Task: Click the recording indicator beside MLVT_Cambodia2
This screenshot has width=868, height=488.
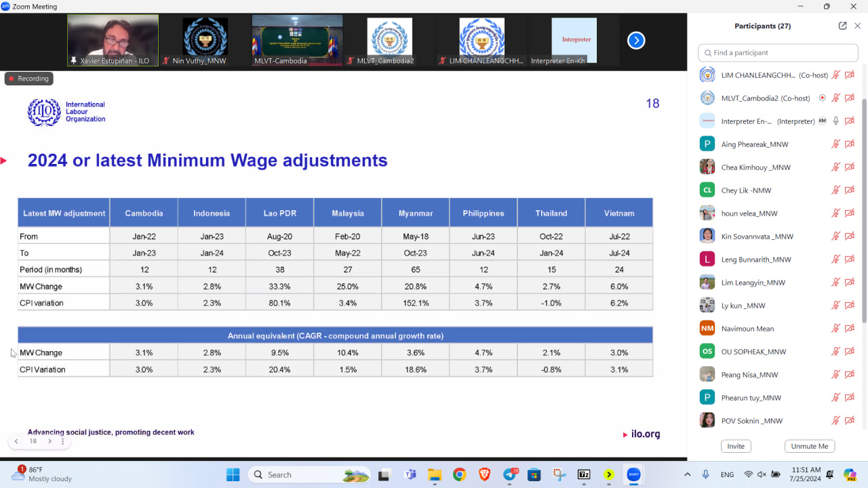Action: click(822, 98)
